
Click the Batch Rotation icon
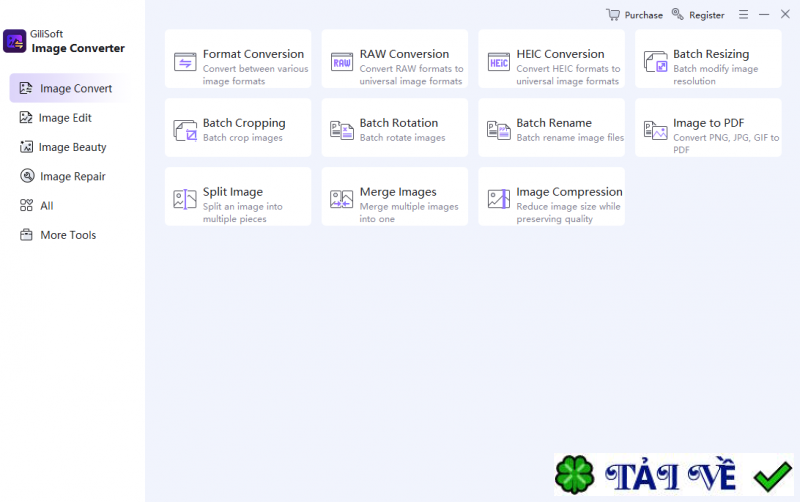click(341, 130)
